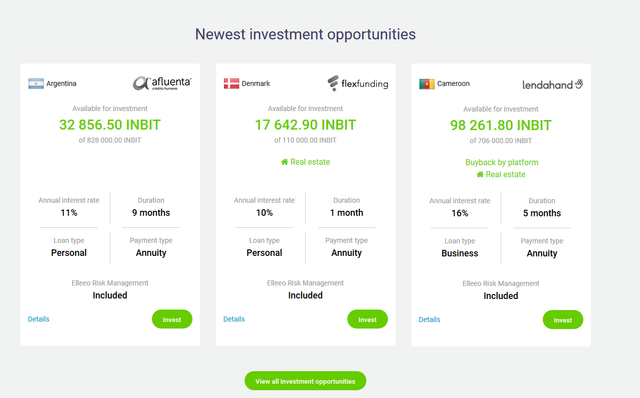
Task: Click the Cameroon flag icon
Action: (x=427, y=84)
